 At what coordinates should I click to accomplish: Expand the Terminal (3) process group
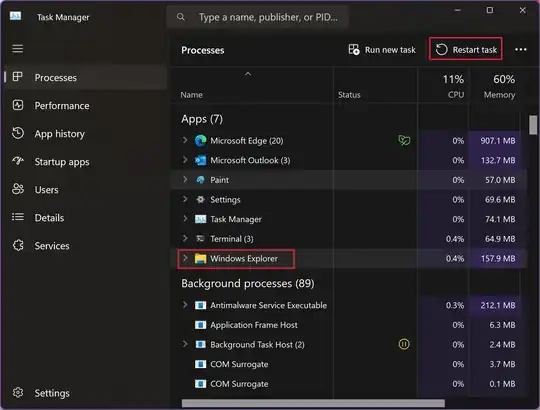[x=185, y=238]
